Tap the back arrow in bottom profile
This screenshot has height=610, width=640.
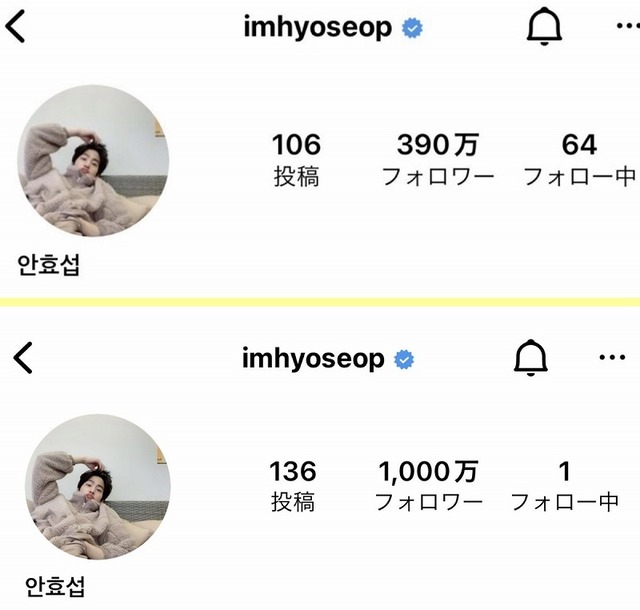click(22, 358)
